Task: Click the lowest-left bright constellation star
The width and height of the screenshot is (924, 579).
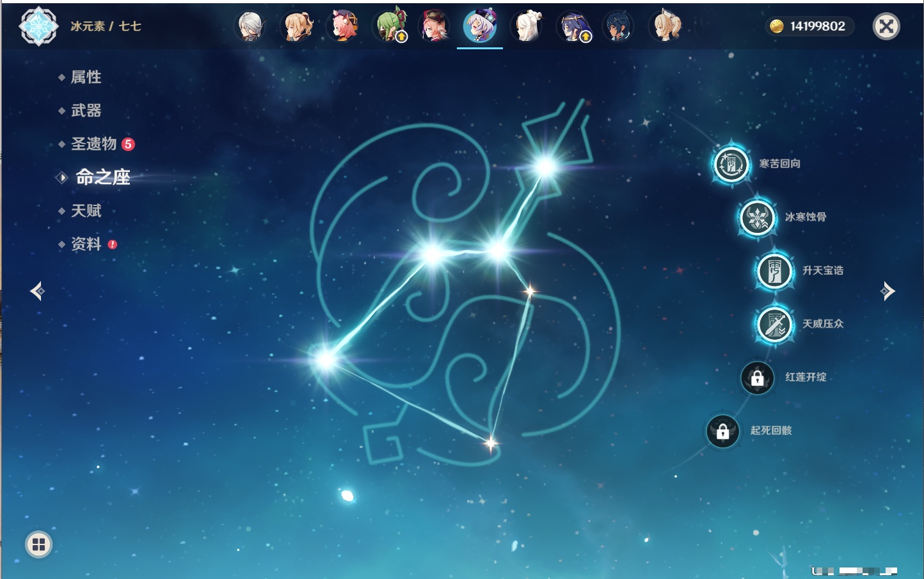Action: (x=326, y=360)
